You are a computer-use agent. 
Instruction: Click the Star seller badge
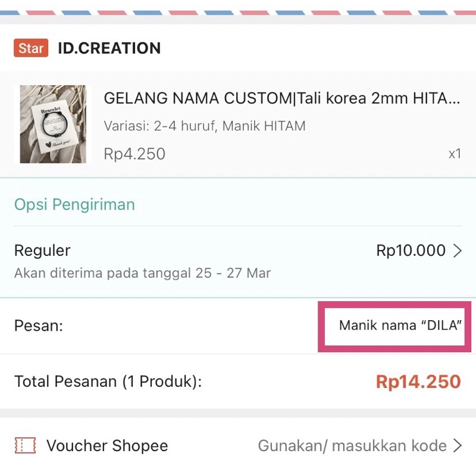tap(30, 48)
